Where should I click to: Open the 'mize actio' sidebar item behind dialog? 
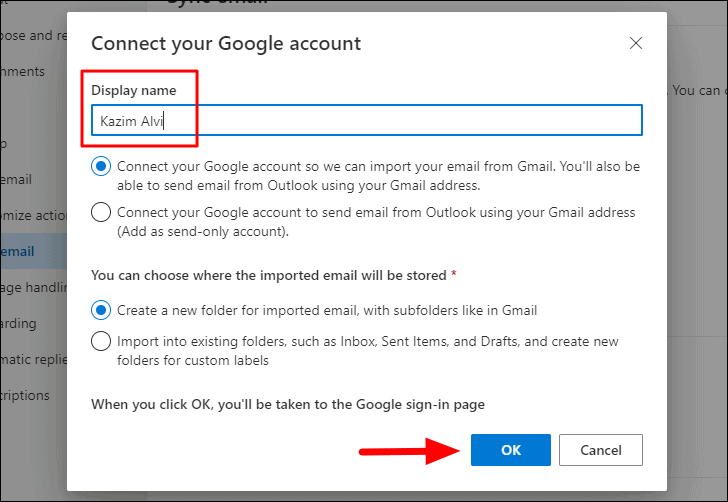pyautogui.click(x=33, y=215)
